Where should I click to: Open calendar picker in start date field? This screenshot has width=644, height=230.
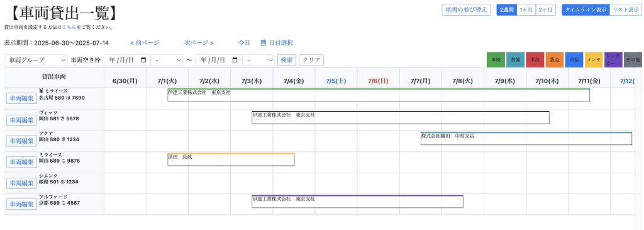click(143, 60)
